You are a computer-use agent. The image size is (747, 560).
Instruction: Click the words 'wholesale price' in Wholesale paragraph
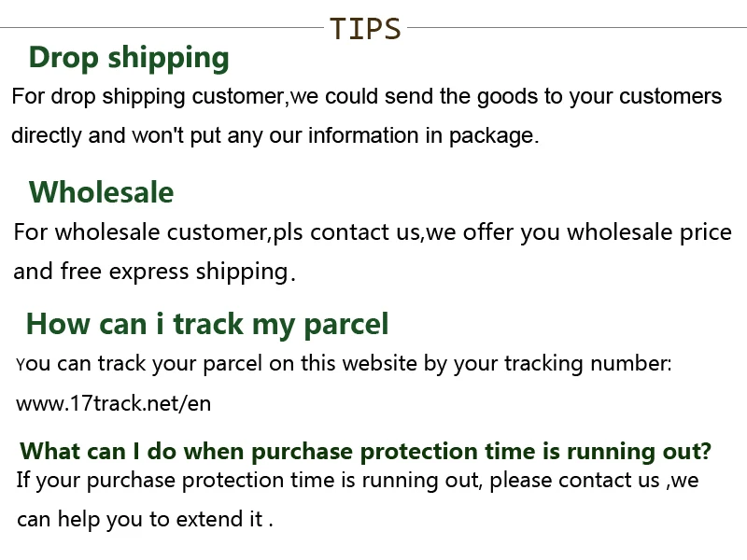(x=649, y=232)
